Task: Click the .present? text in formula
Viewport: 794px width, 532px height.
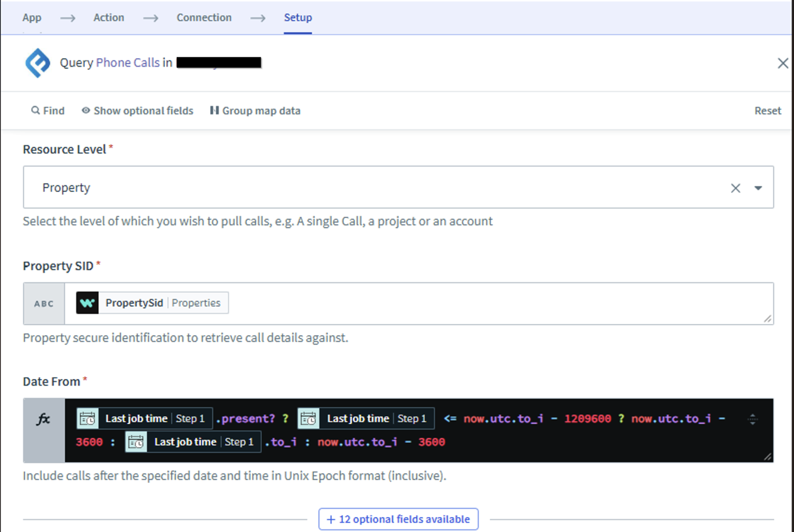Action: (245, 419)
